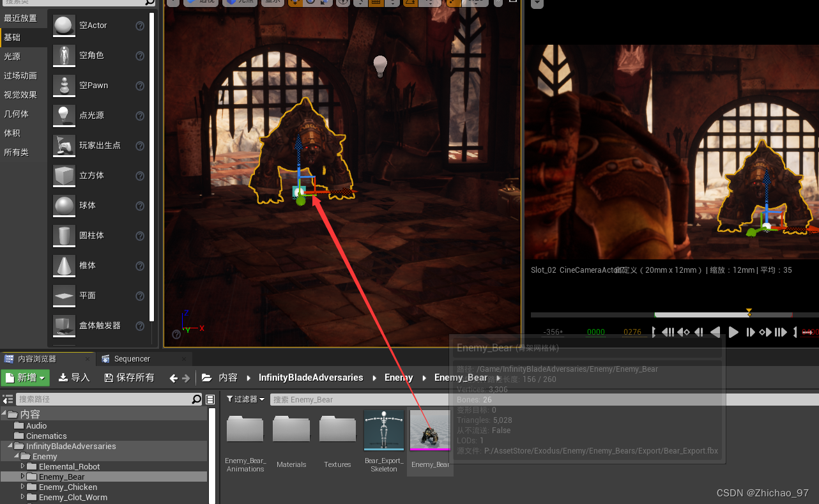The height and width of the screenshot is (504, 819).
Task: Open help for 玩家出生点
Action: pos(140,146)
